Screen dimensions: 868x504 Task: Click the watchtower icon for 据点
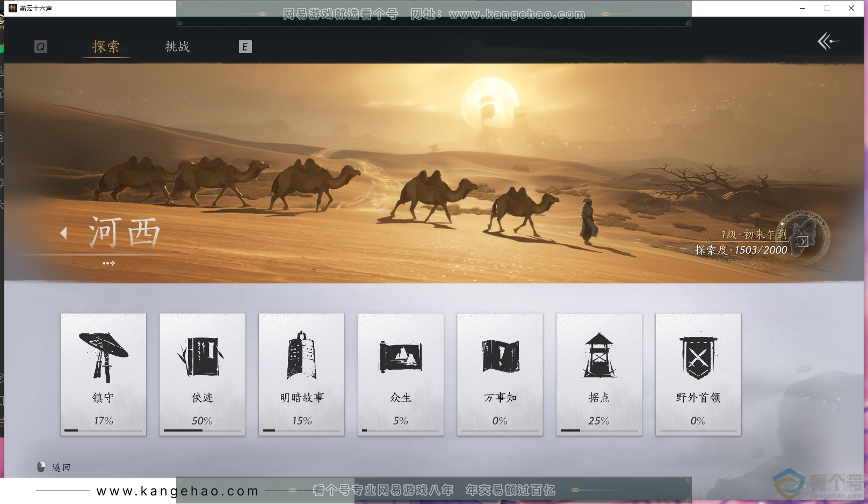pos(599,355)
